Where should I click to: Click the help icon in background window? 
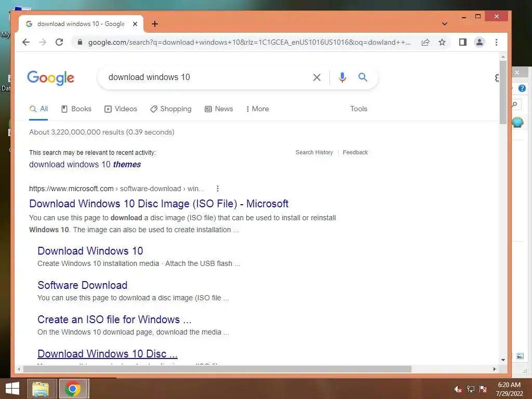click(522, 88)
